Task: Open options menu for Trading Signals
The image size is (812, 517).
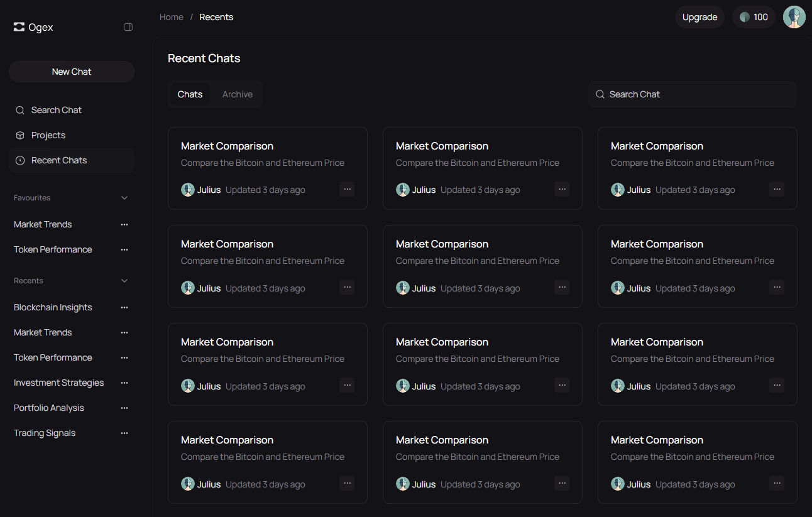Action: [124, 433]
